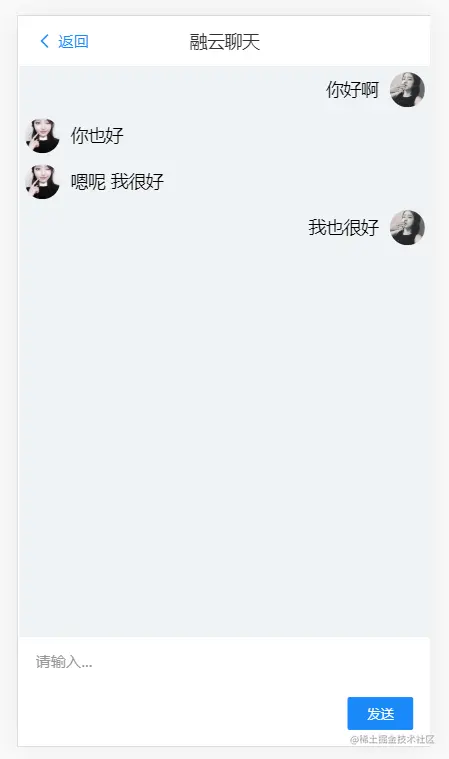
Task: Send message with the blue 发送 button
Action: [380, 713]
